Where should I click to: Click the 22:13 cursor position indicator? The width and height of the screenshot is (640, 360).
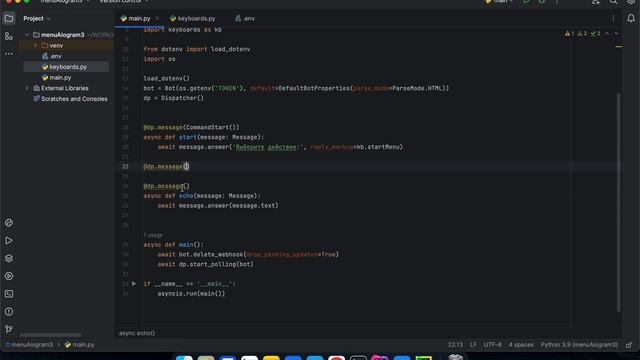pos(455,345)
